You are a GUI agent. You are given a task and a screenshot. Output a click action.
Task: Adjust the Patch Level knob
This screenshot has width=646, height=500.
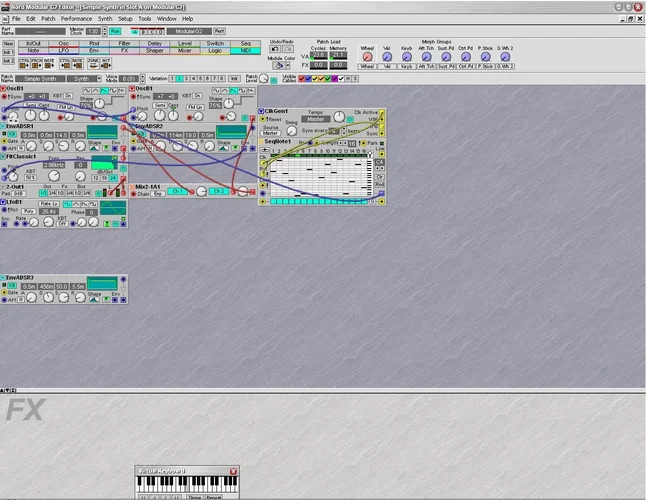click(x=264, y=79)
